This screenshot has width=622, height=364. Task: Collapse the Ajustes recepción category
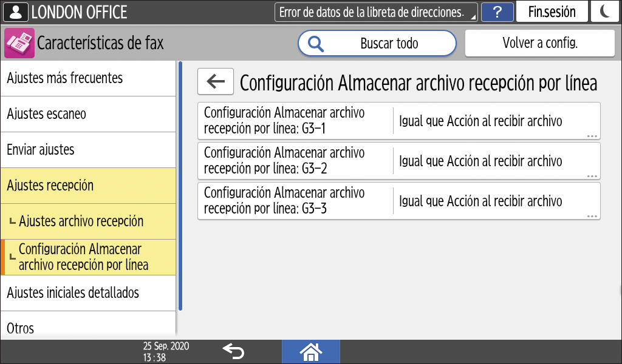[x=88, y=186]
